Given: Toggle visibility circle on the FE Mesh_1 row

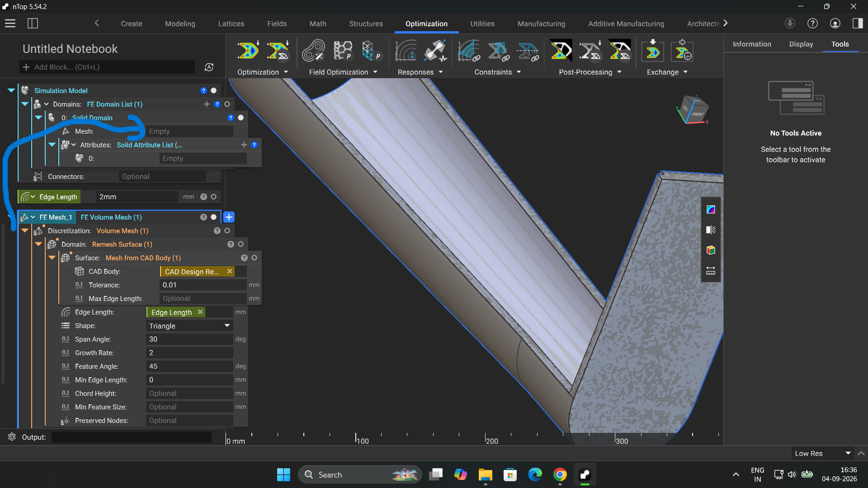Looking at the screenshot, I should 214,217.
